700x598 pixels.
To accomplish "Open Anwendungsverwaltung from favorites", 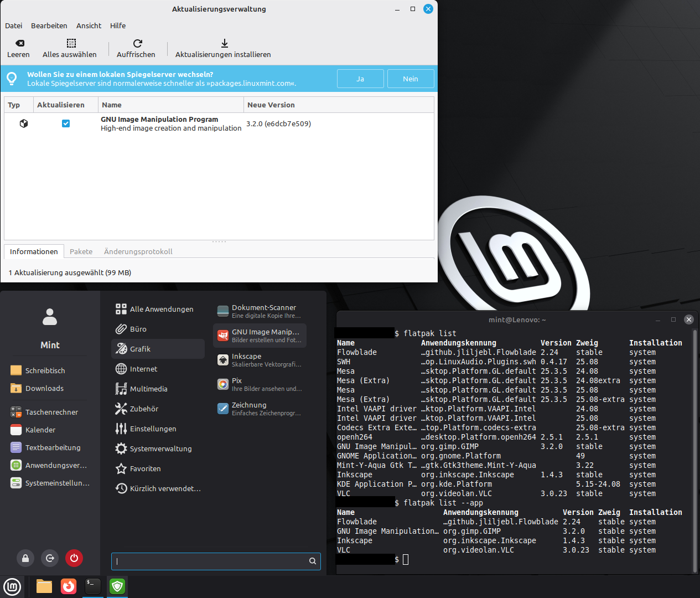I will tap(50, 465).
